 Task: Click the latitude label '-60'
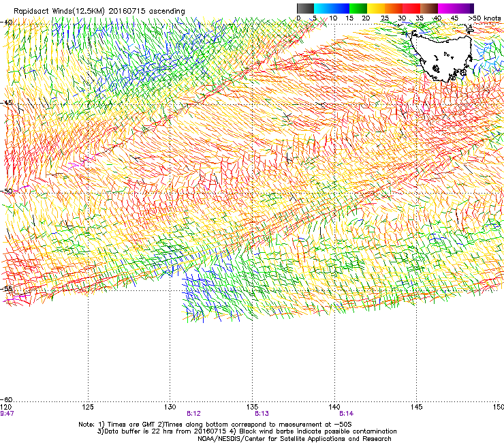[7, 399]
